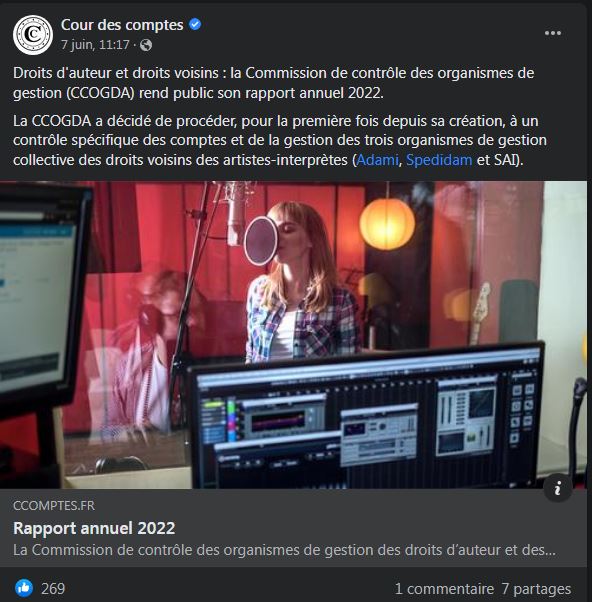Follow the Adami link in the post
592x602 pixels.
click(377, 160)
